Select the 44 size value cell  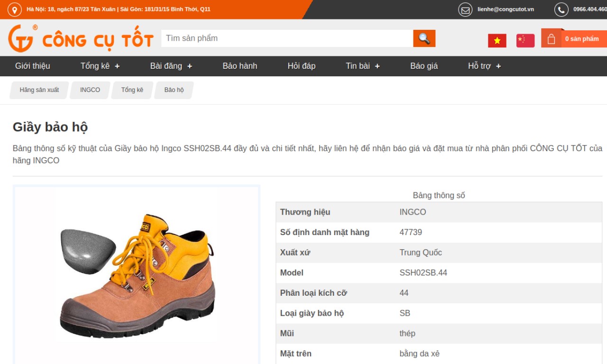tap(404, 293)
